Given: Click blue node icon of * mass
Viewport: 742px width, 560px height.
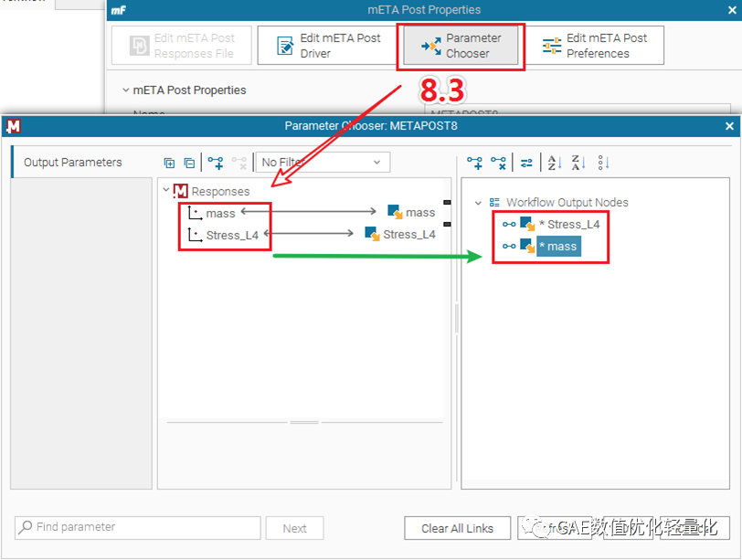Looking at the screenshot, I should tap(527, 246).
